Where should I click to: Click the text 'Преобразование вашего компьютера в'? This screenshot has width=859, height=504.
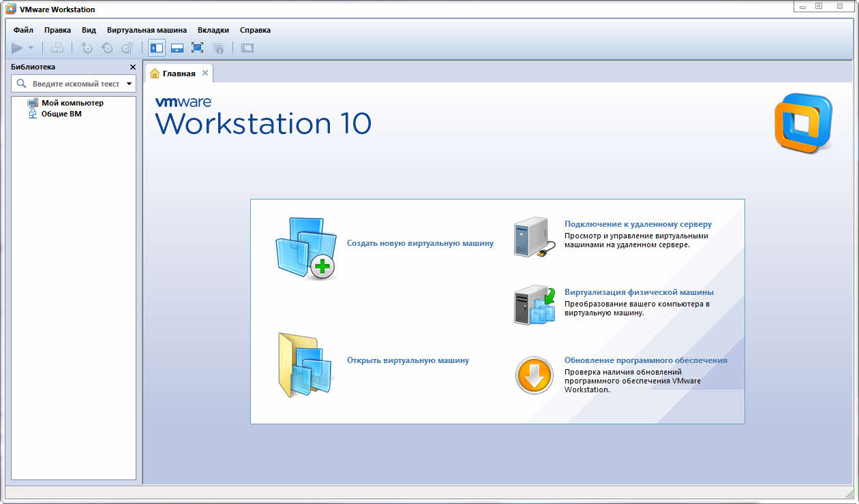coord(637,304)
